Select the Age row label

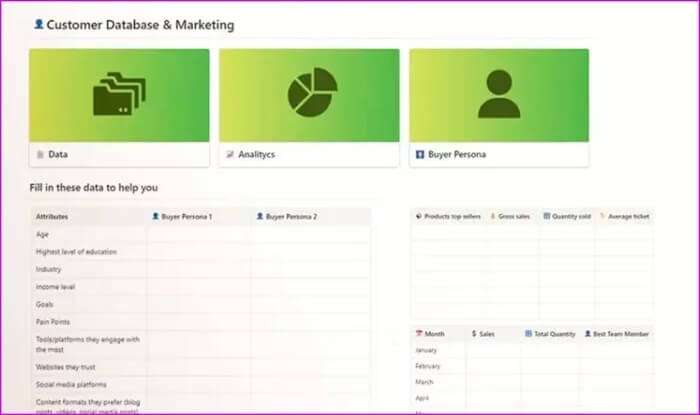tap(42, 234)
